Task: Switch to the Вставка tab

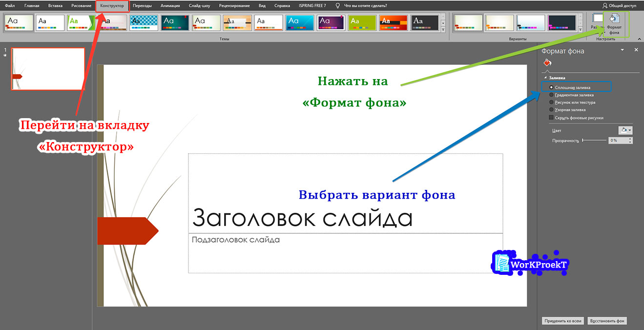Action: 55,6
